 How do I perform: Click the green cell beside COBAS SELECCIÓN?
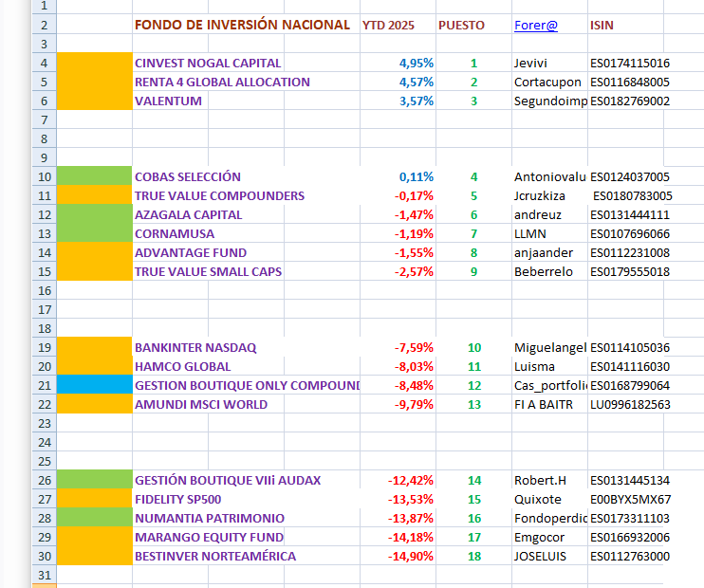coord(94,176)
